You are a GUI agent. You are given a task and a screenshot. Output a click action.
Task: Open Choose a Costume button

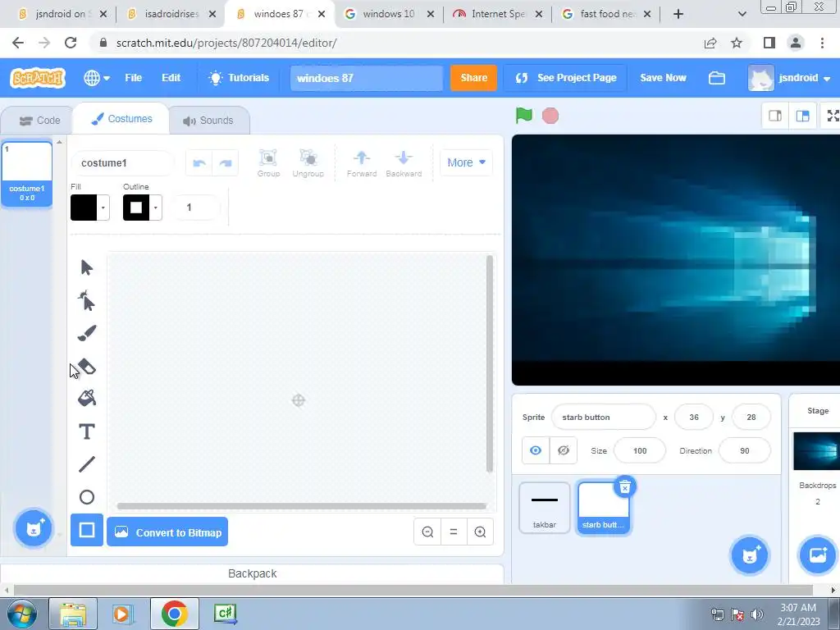(34, 529)
